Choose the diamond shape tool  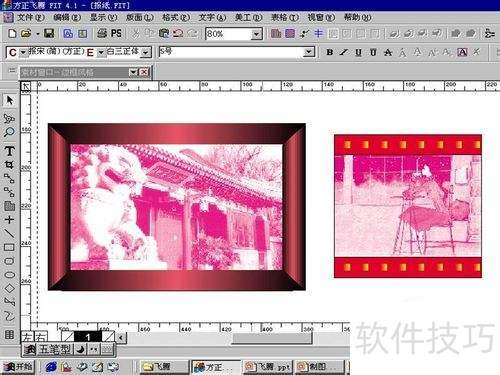click(x=9, y=288)
